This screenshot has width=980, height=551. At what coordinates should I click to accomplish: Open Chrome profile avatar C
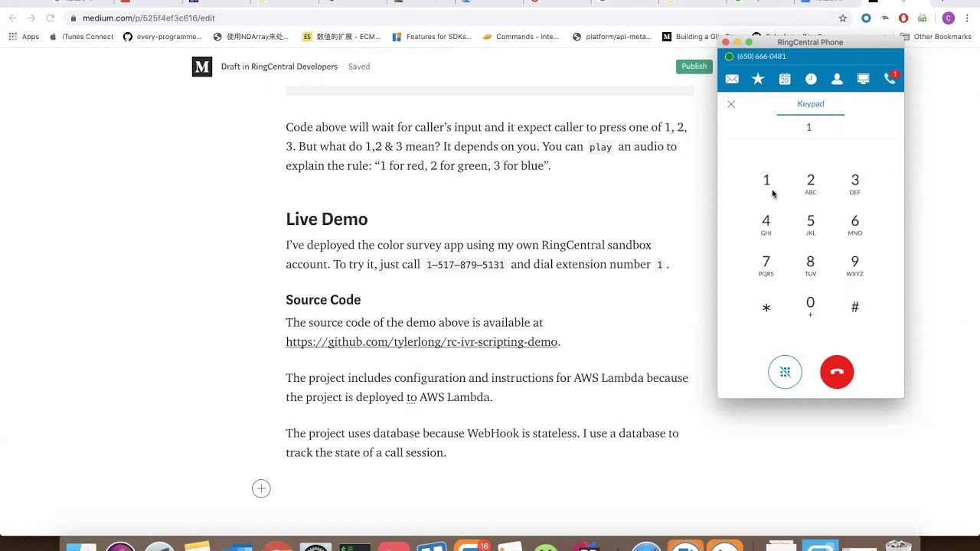949,18
